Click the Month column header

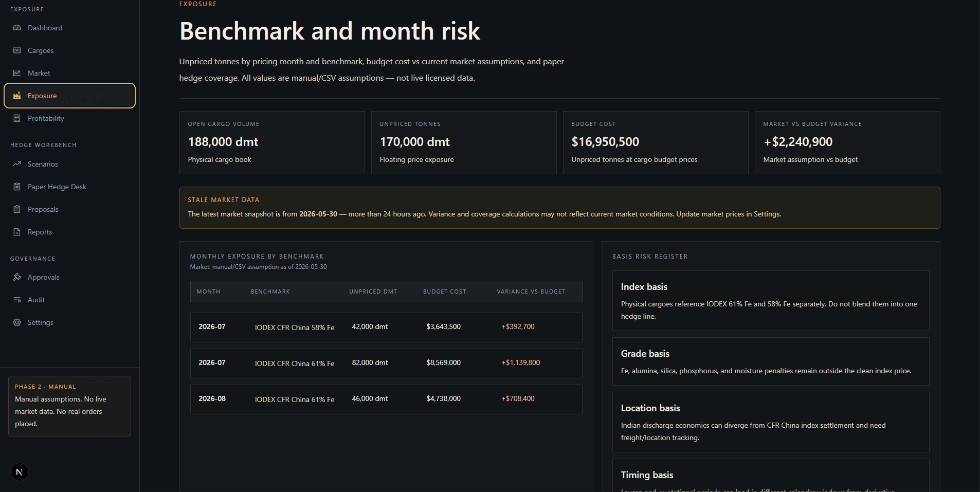coord(208,291)
